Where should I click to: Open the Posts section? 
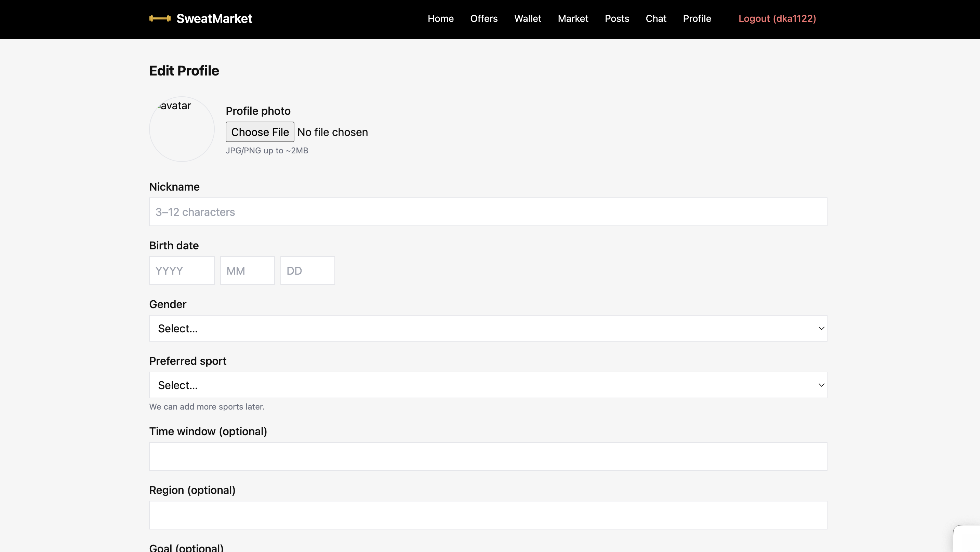pyautogui.click(x=617, y=18)
